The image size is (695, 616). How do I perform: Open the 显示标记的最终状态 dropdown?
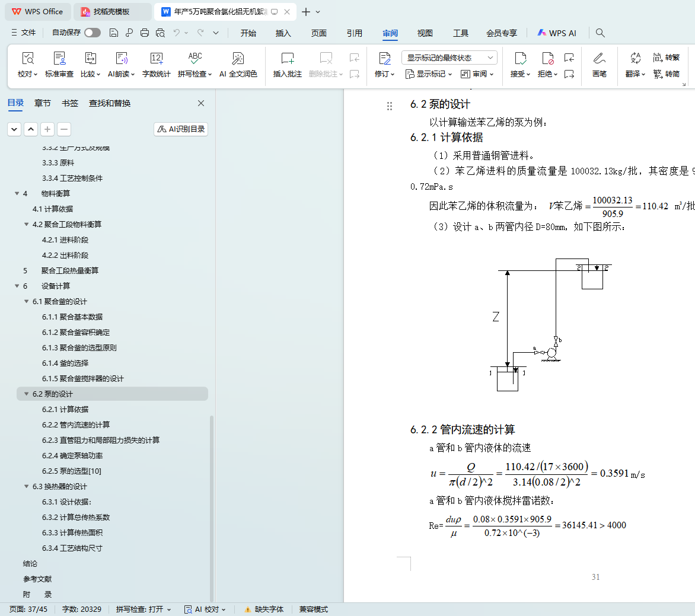[x=449, y=58]
